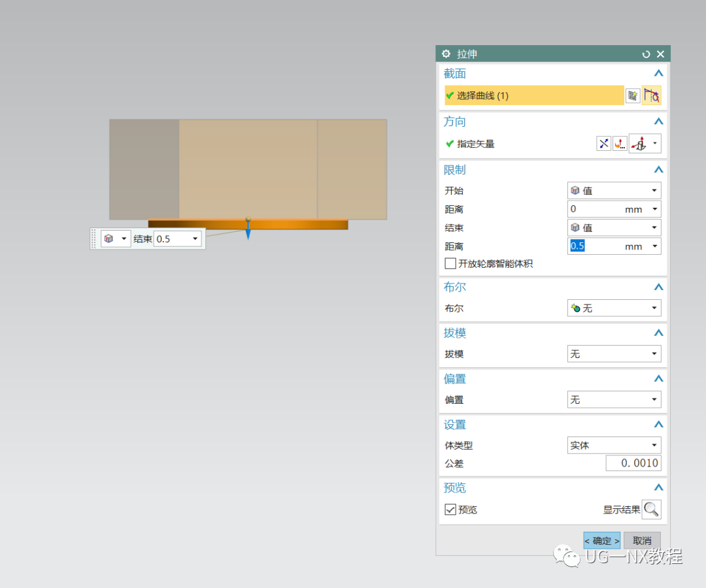Collapse the 限制 section

click(658, 170)
